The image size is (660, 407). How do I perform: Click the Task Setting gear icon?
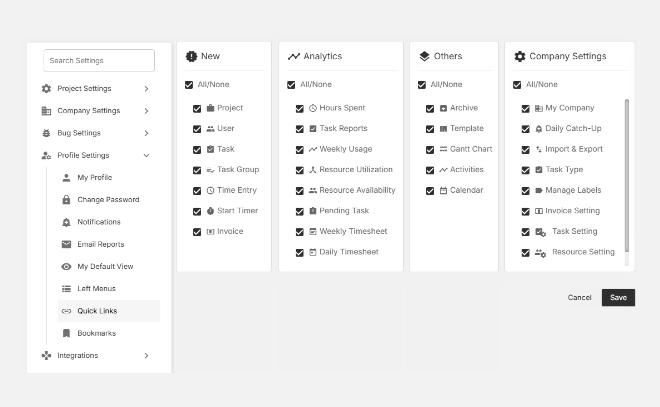coord(541,232)
